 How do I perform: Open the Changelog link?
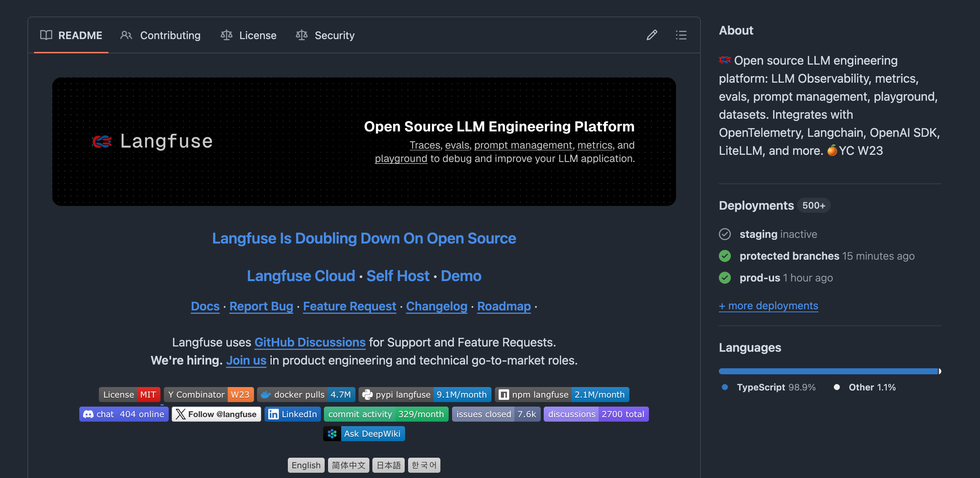436,306
